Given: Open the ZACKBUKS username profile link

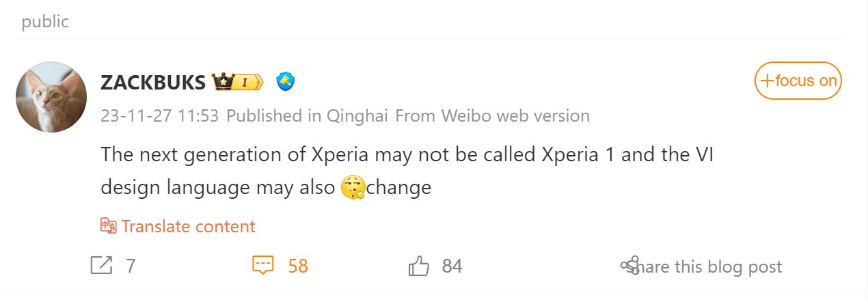Looking at the screenshot, I should (152, 83).
